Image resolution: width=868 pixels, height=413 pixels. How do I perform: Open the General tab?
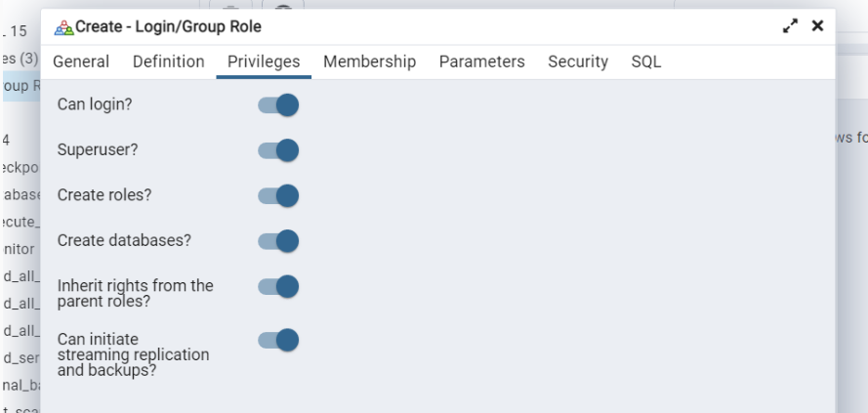tap(81, 62)
